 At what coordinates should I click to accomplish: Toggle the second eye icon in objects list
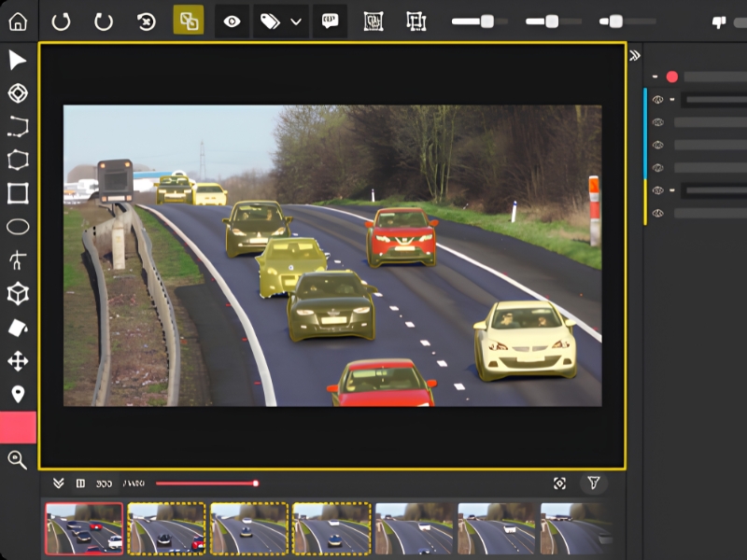click(658, 122)
